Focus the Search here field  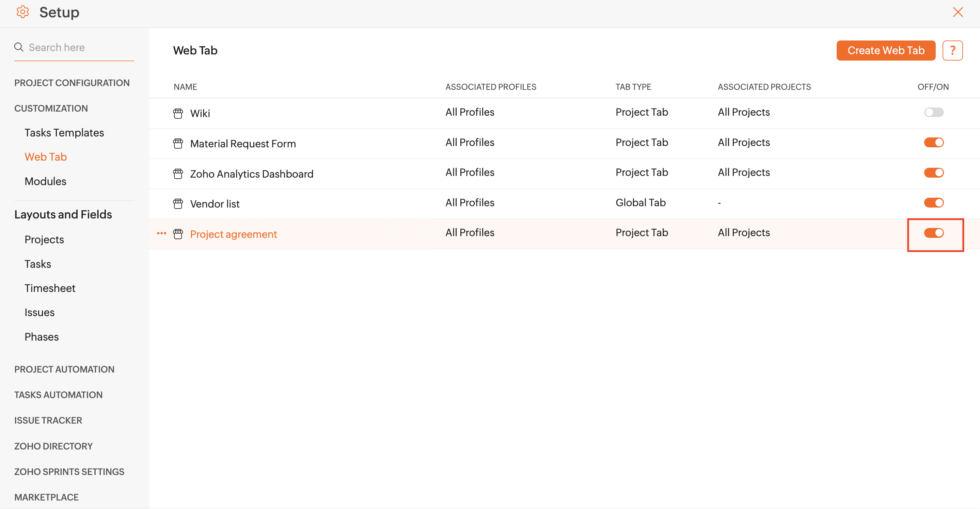coord(74,48)
